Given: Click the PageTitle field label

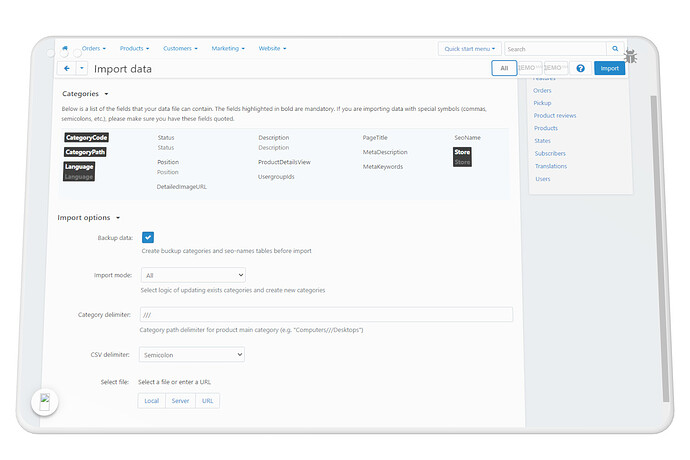Looking at the screenshot, I should point(375,138).
